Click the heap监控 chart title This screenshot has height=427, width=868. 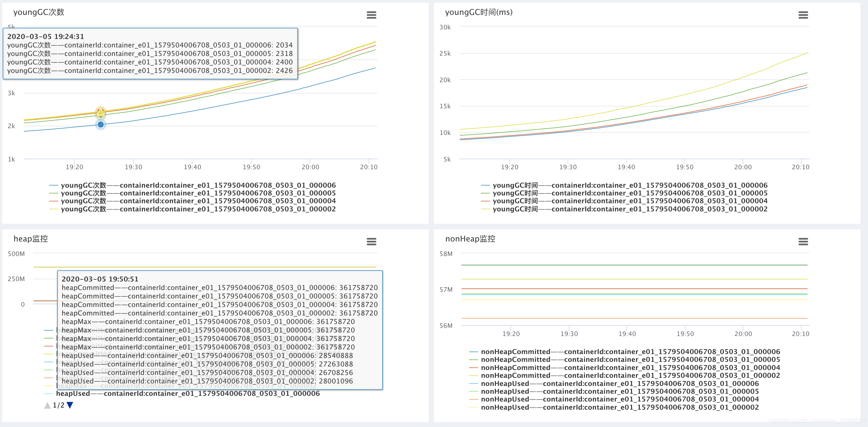coord(31,239)
